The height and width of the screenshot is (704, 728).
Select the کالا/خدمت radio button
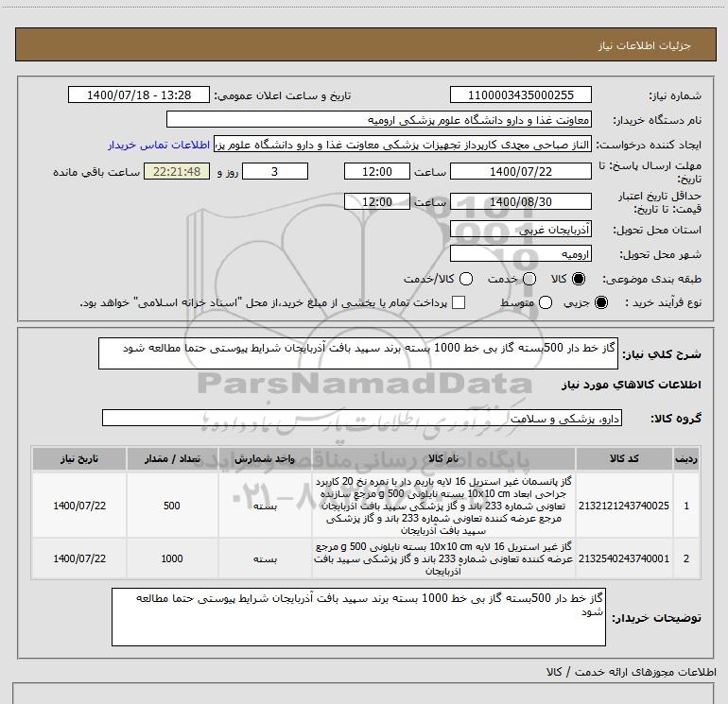(466, 279)
